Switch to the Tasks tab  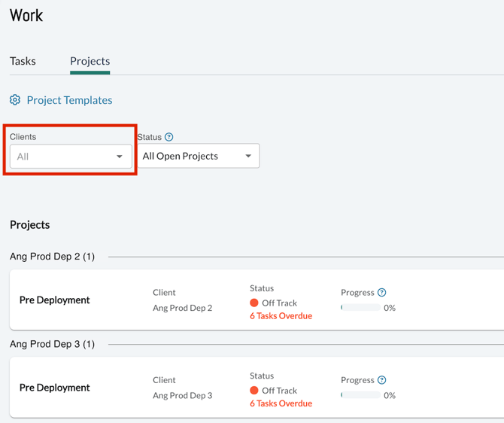[x=23, y=61]
